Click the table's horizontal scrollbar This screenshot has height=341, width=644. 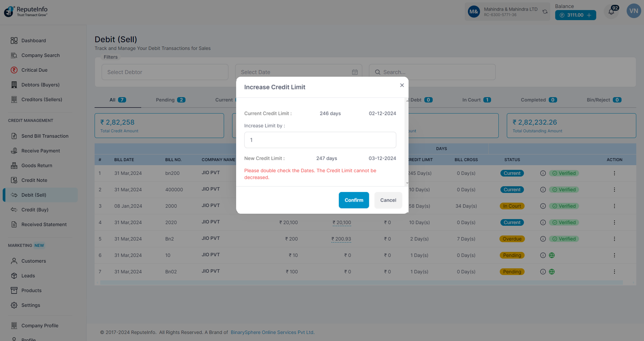361,283
